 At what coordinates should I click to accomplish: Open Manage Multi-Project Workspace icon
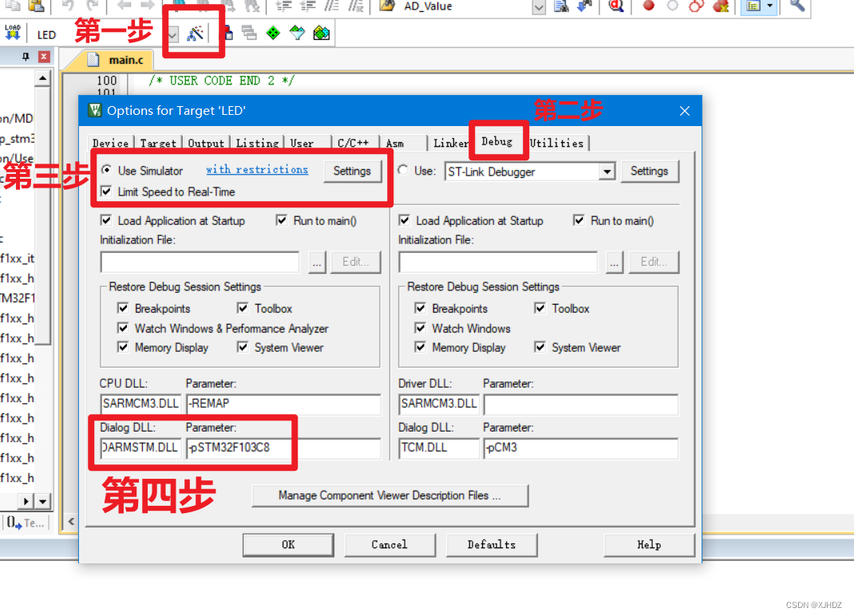(x=249, y=34)
